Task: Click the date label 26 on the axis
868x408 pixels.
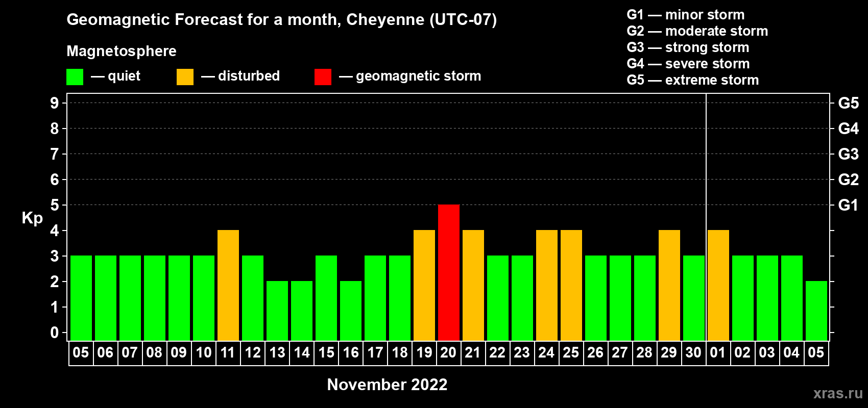Action: click(x=595, y=352)
